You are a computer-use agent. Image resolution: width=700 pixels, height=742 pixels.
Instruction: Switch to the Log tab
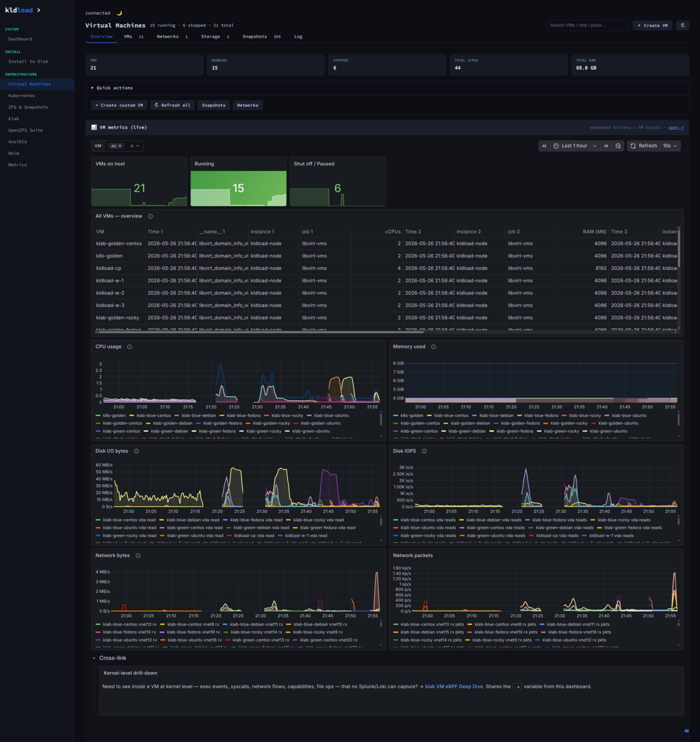298,37
